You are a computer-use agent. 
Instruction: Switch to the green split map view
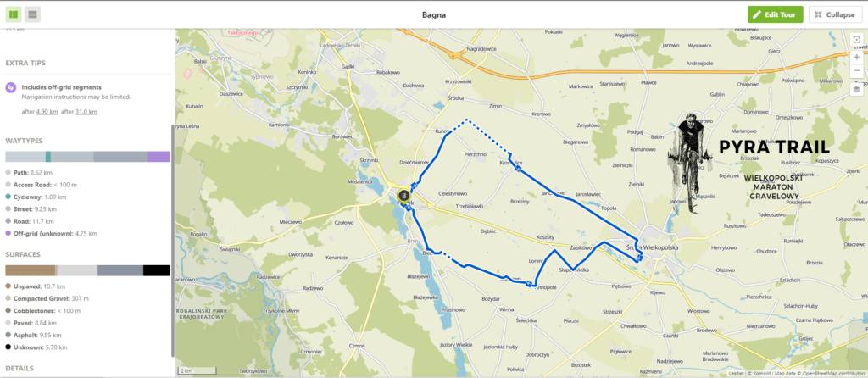[14, 14]
